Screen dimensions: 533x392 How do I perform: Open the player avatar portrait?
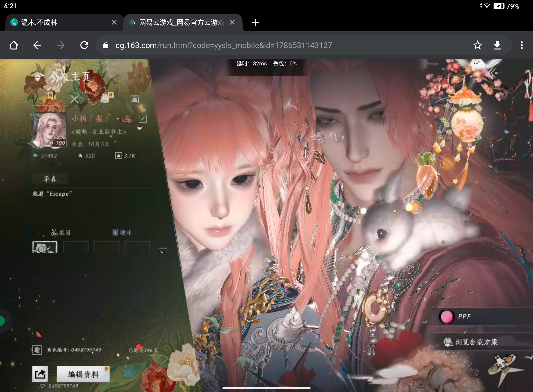[49, 130]
